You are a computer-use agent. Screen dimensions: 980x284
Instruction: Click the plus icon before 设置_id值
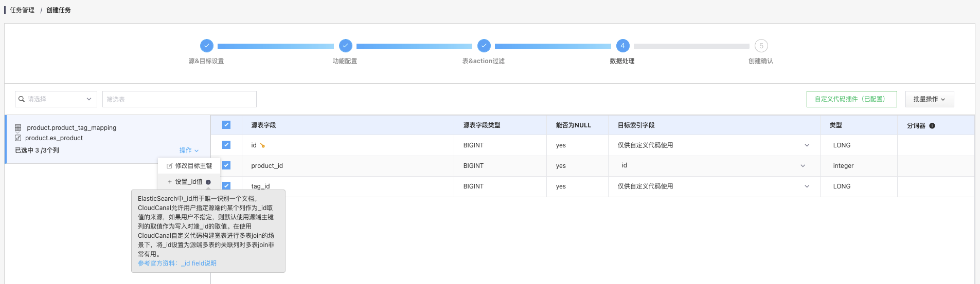pyautogui.click(x=170, y=182)
